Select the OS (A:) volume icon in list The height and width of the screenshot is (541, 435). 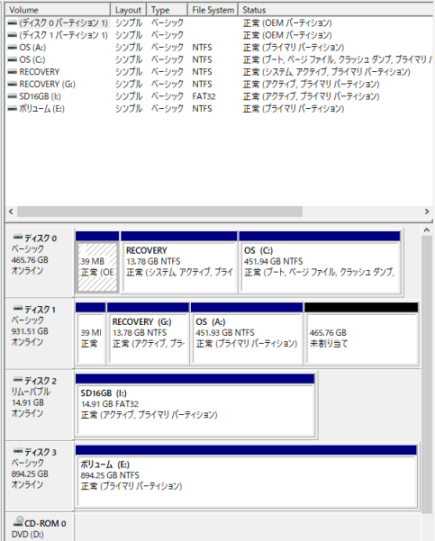(x=12, y=47)
